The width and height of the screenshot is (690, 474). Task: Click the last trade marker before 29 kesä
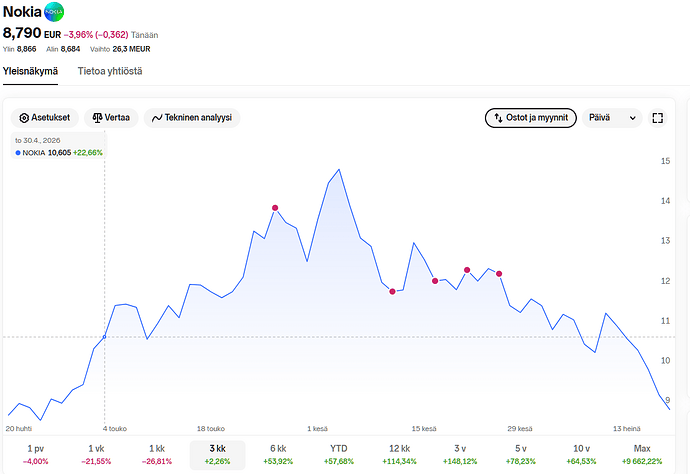(499, 274)
